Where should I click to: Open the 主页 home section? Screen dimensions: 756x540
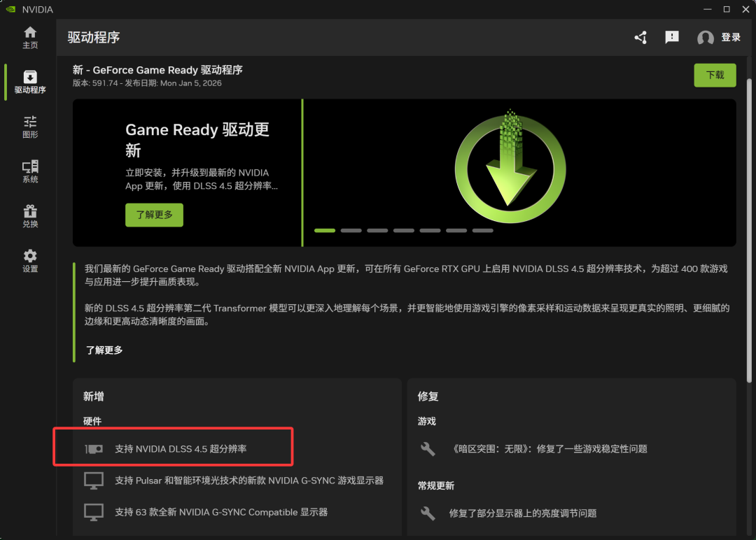[x=30, y=38]
